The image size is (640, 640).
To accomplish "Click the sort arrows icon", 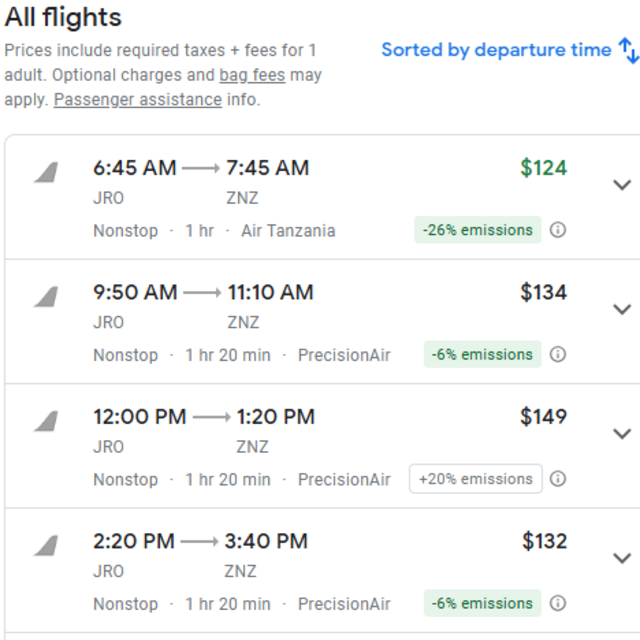I will (629, 51).
